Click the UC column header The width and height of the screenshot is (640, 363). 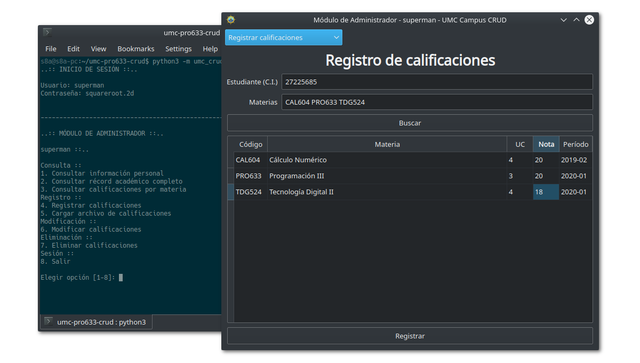point(520,144)
